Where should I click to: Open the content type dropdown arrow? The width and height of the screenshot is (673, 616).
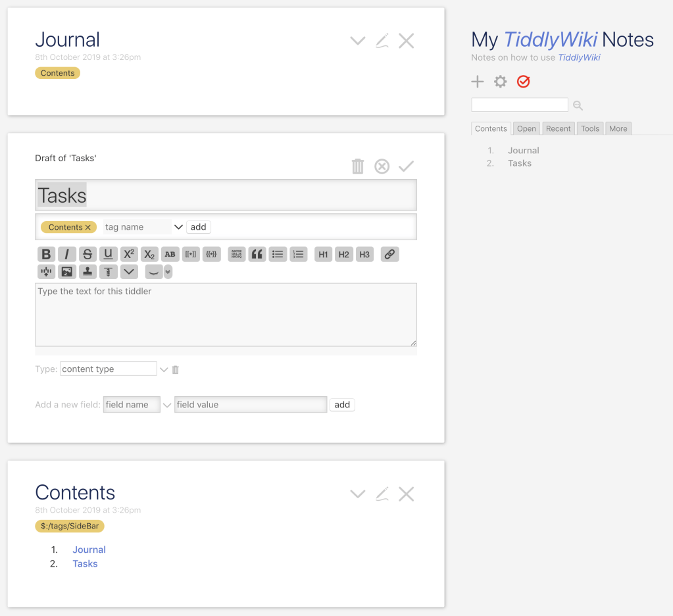click(x=164, y=370)
